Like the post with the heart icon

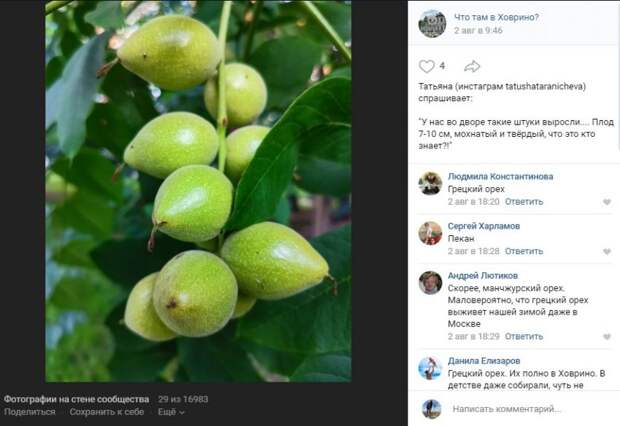426,66
